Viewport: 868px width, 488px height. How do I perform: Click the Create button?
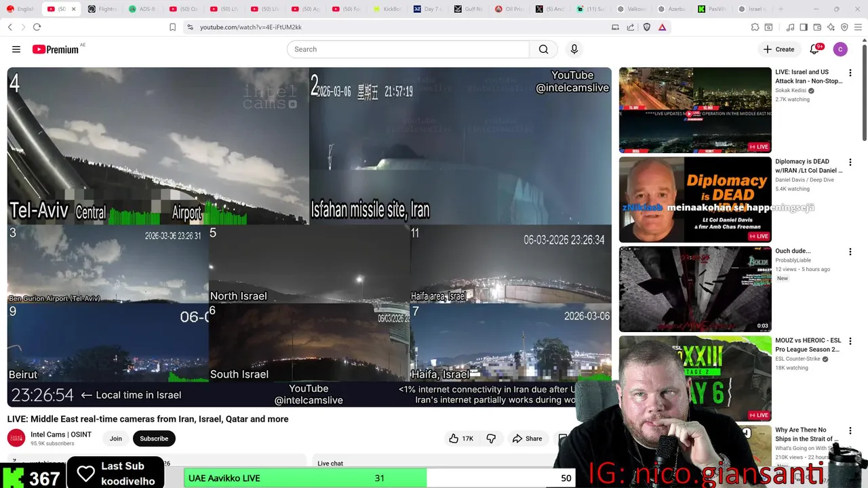(778, 49)
